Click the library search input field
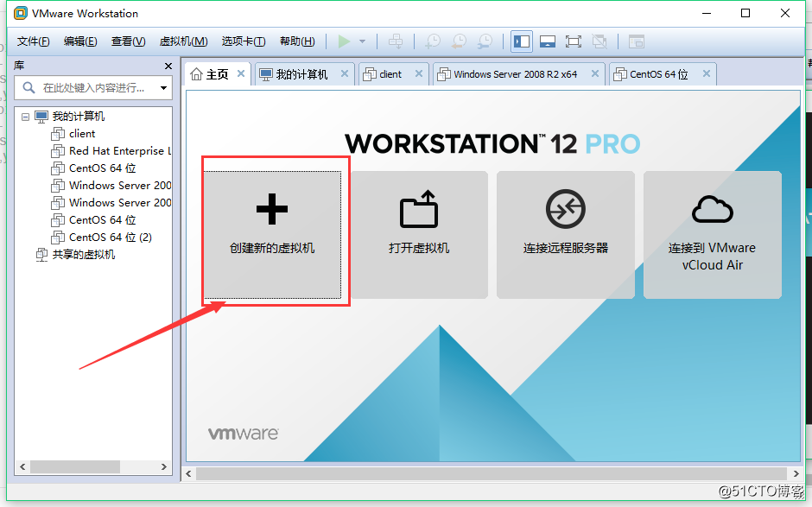 [x=93, y=87]
